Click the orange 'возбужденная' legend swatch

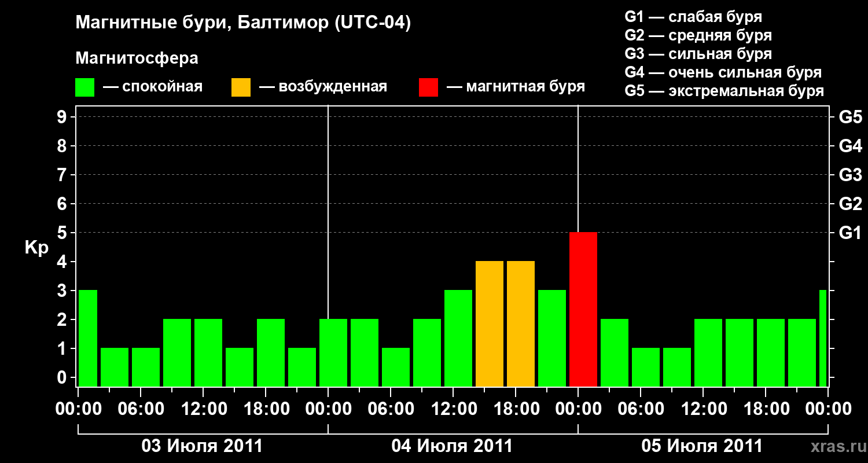click(241, 87)
